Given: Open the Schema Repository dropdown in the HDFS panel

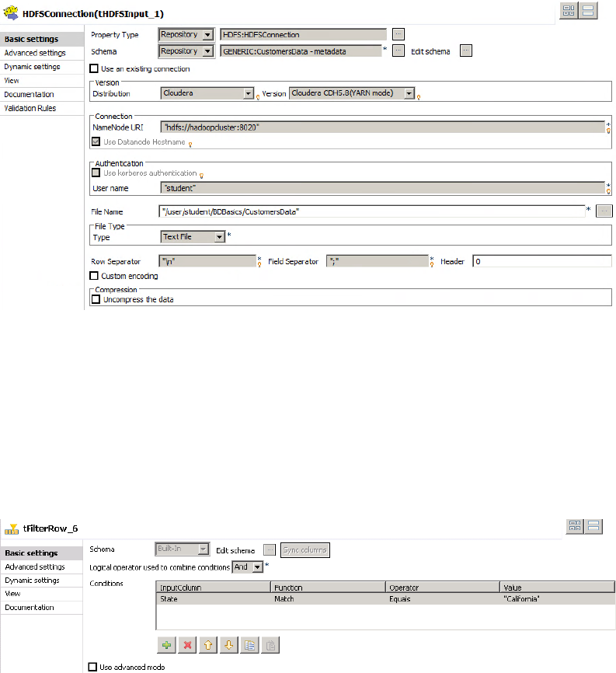Looking at the screenshot, I should click(x=186, y=51).
